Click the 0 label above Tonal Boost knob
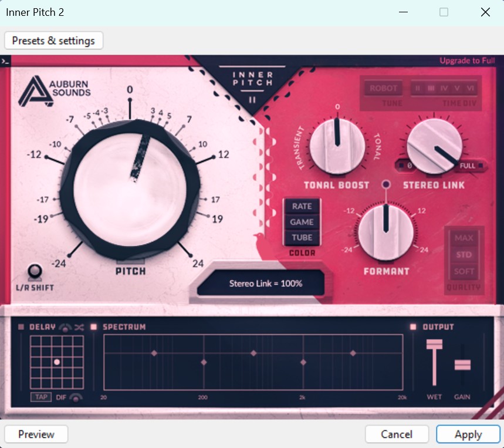This screenshot has height=448, width=504. [337, 107]
